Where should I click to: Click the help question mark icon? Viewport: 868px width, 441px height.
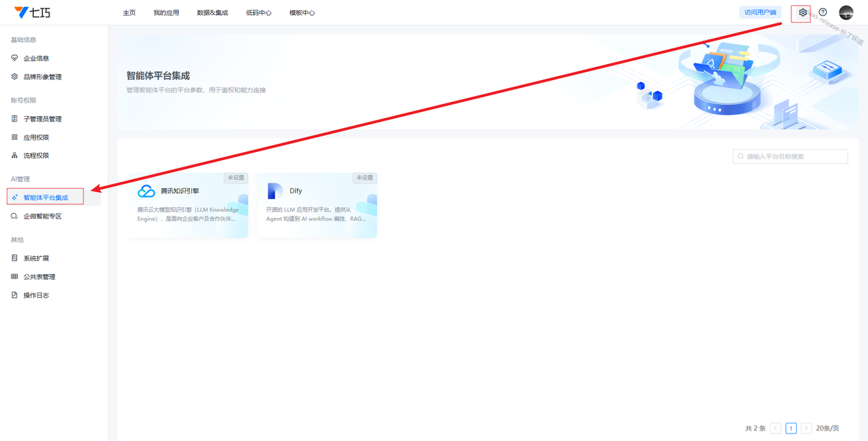pos(823,12)
